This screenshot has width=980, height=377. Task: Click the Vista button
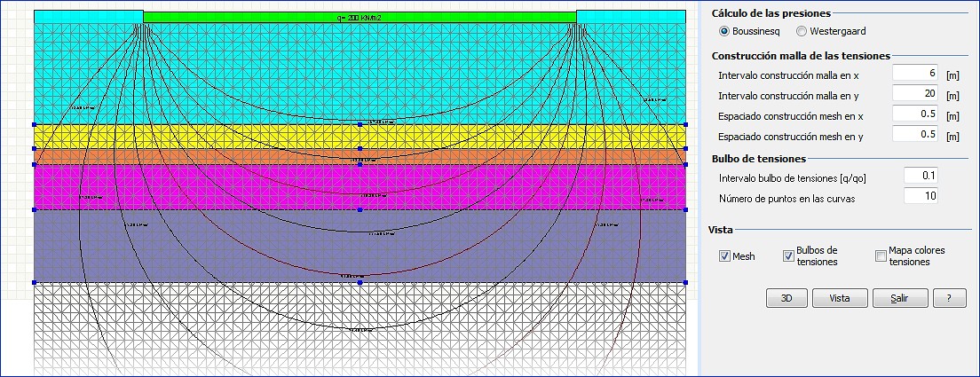pos(840,298)
